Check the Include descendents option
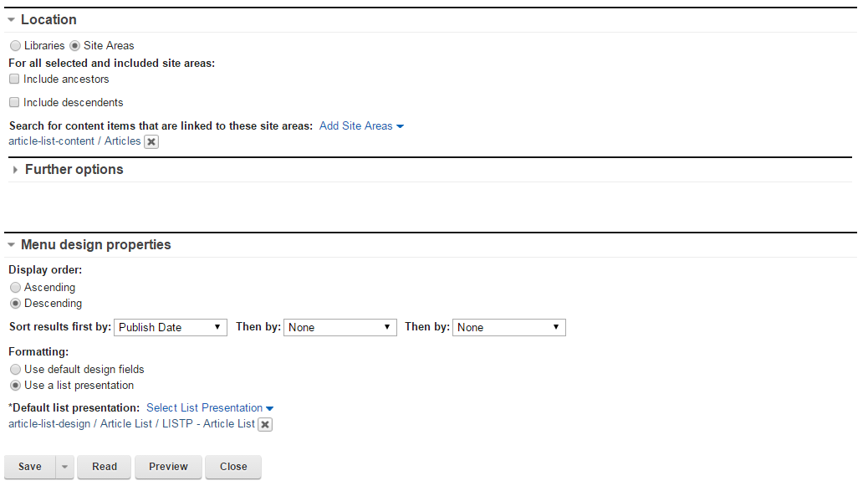The width and height of the screenshot is (868, 481). (14, 103)
